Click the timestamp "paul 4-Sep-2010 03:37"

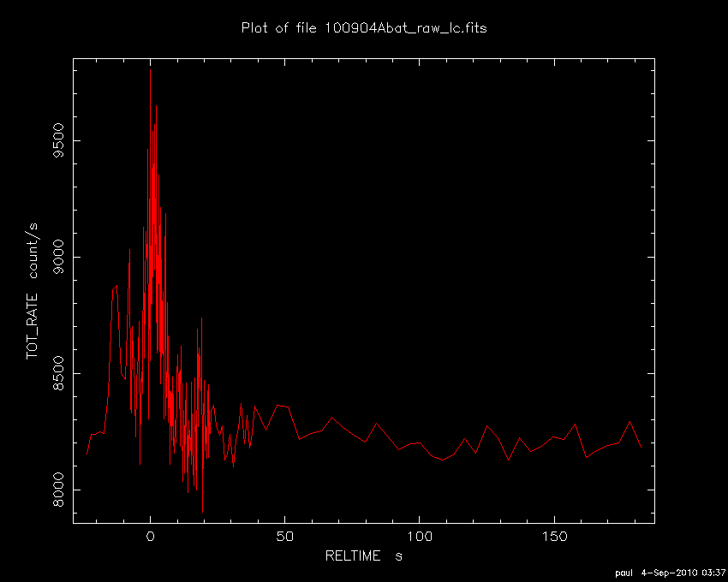pos(671,573)
